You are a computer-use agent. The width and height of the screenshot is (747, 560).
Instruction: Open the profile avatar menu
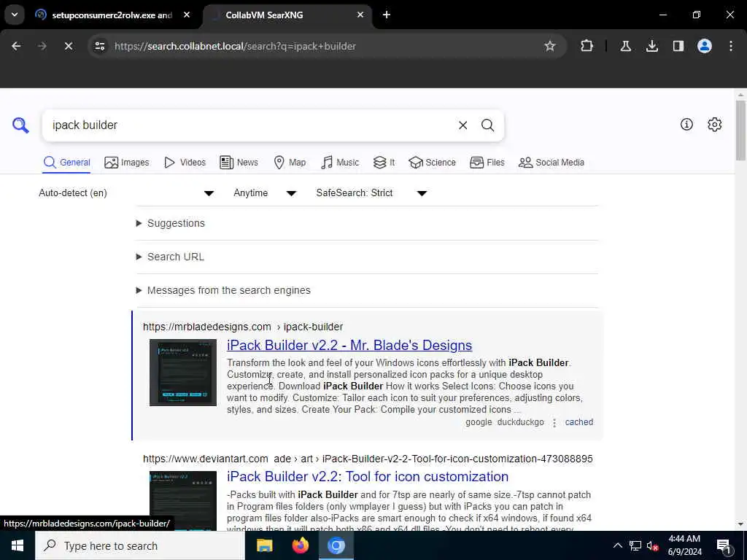click(x=704, y=46)
